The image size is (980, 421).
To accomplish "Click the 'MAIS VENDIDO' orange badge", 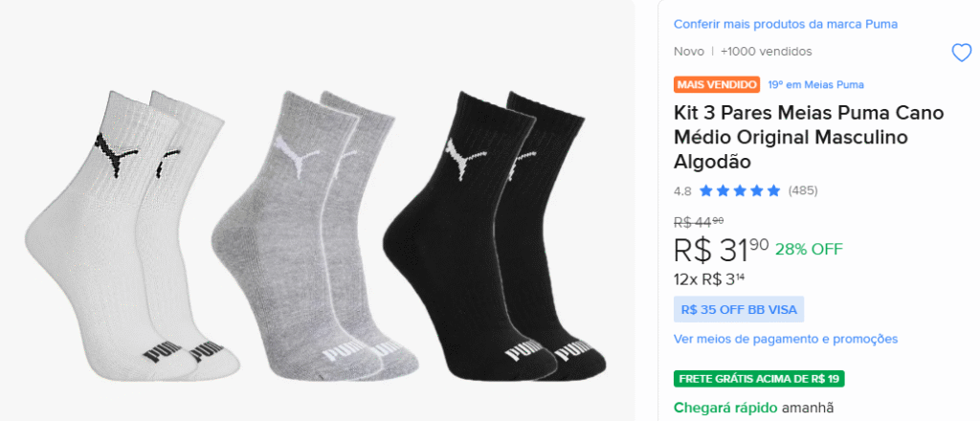I will point(717,84).
